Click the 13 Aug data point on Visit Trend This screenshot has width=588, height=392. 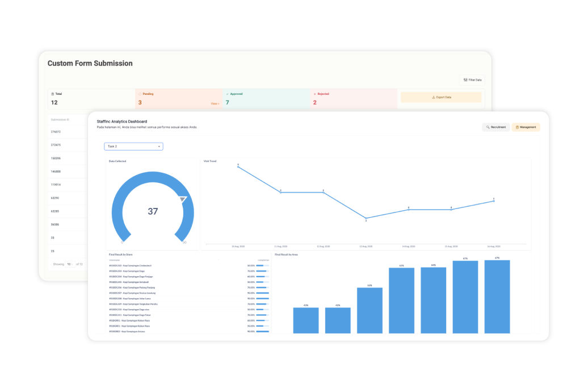(366, 218)
